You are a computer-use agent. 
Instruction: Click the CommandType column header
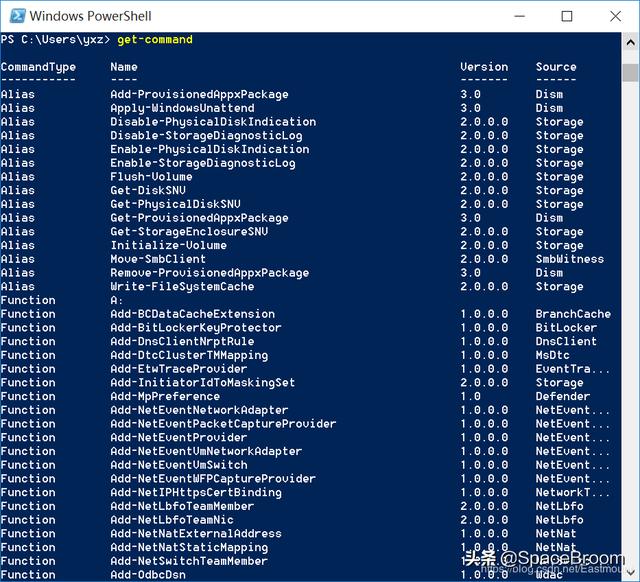tap(38, 67)
